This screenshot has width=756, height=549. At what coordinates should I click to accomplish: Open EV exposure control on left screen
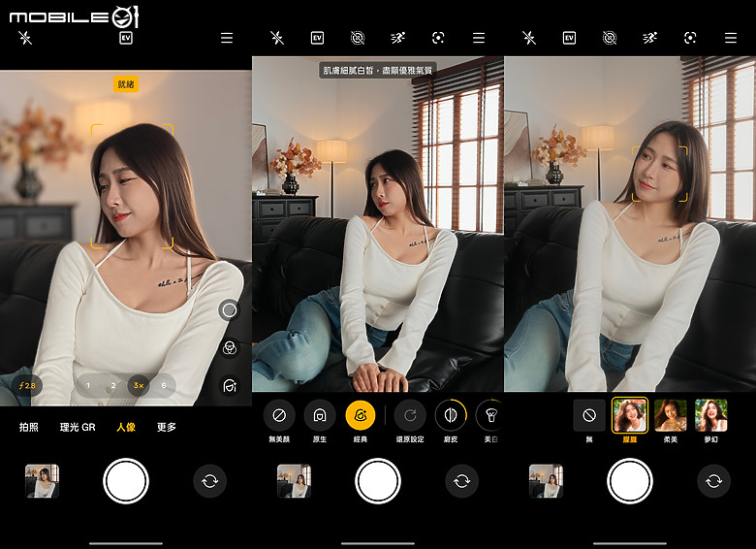tap(126, 38)
